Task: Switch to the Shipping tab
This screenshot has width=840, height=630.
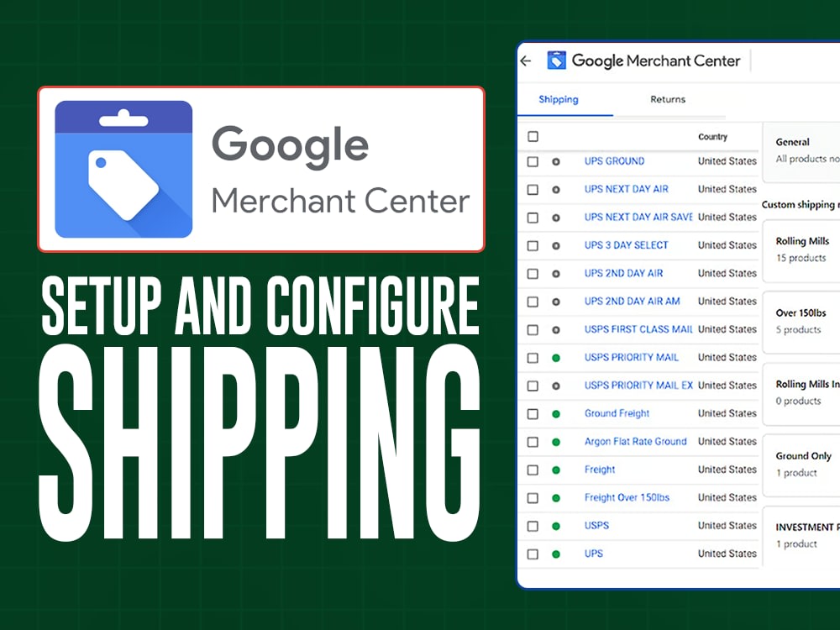Action: 559,99
